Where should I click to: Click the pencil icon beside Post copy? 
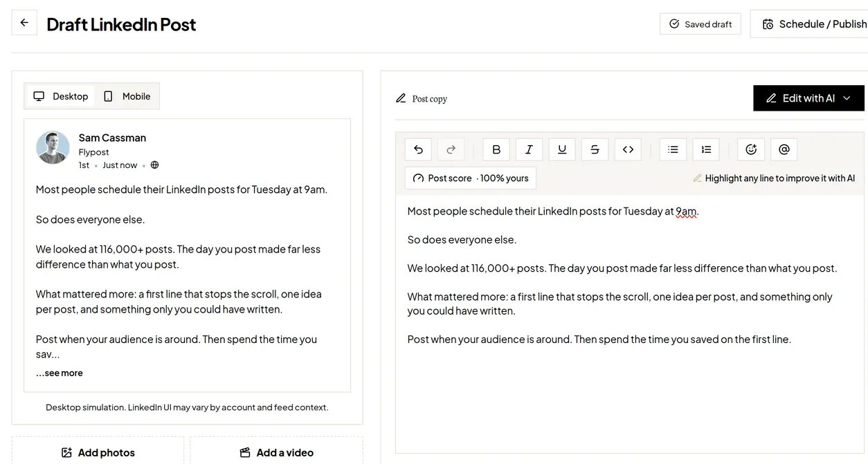[x=401, y=98]
